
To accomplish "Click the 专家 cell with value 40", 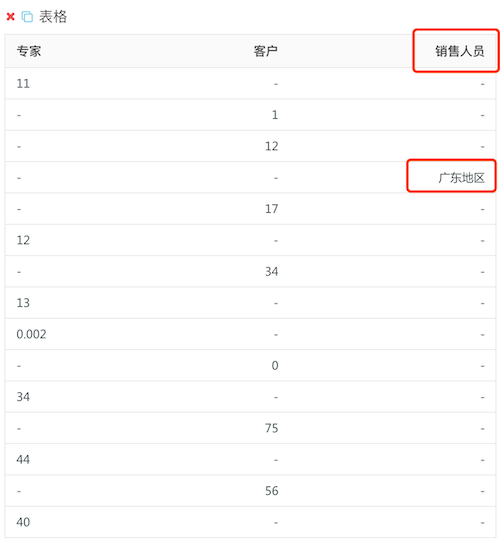I will point(23,522).
